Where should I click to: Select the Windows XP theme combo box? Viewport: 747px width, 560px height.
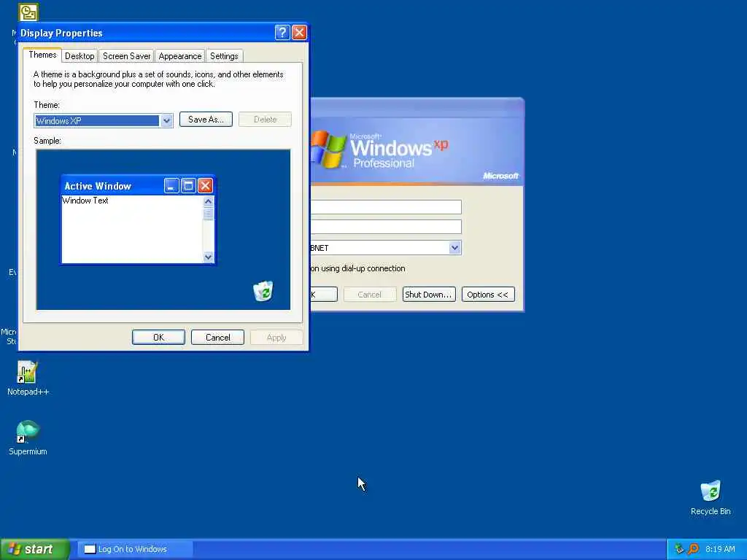[x=104, y=120]
